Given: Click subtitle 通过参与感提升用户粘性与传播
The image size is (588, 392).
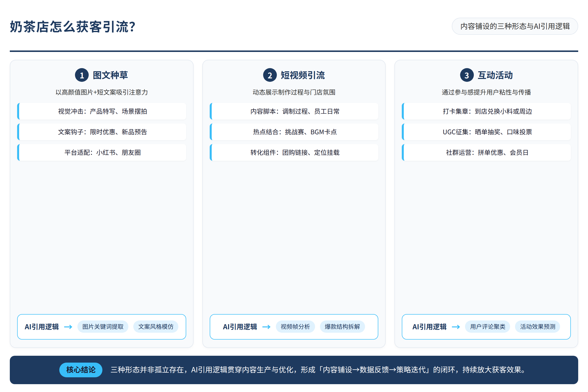Looking at the screenshot, I should [x=486, y=92].
